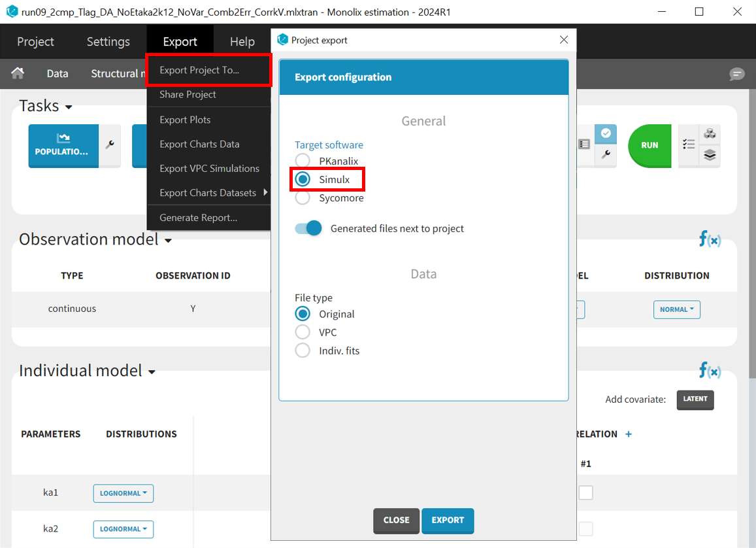The width and height of the screenshot is (756, 548).
Task: Open Observation model formula f(x) icon
Action: click(710, 239)
